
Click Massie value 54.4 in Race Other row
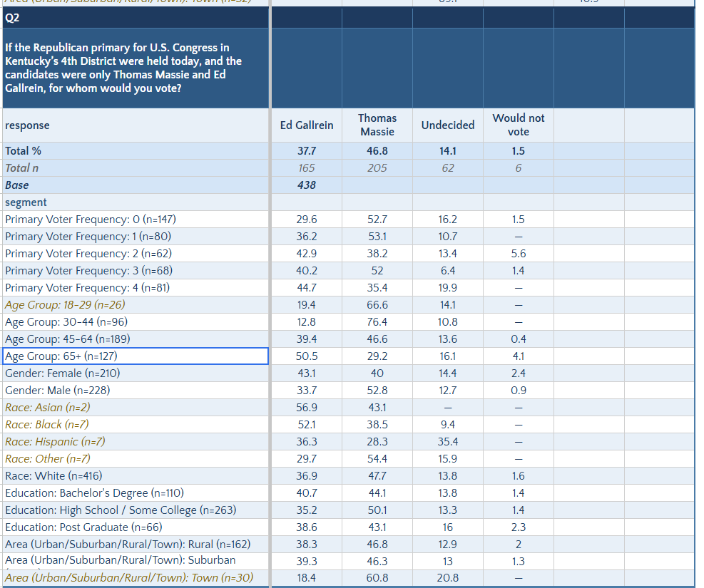[377, 459]
